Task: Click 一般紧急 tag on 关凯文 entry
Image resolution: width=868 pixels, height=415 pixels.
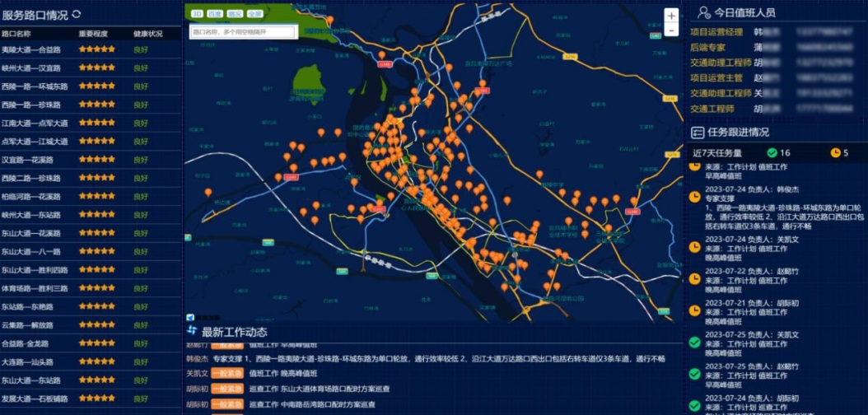Action: click(x=226, y=373)
